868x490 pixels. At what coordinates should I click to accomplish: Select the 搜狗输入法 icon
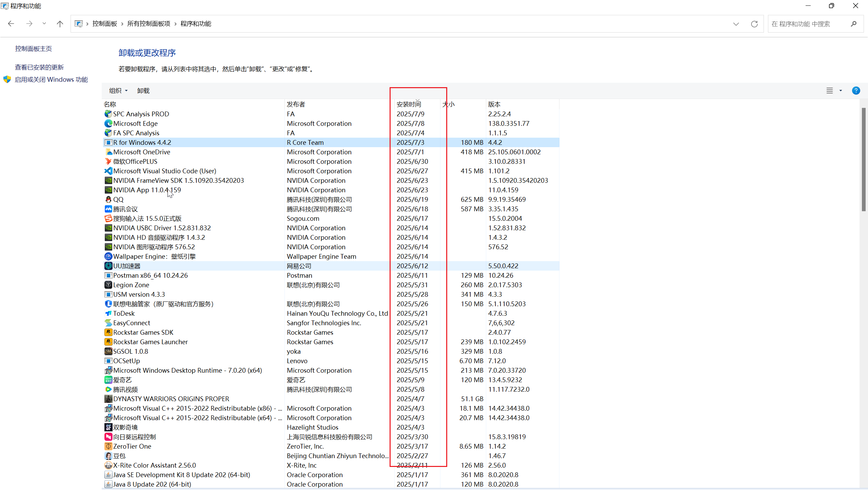(108, 218)
